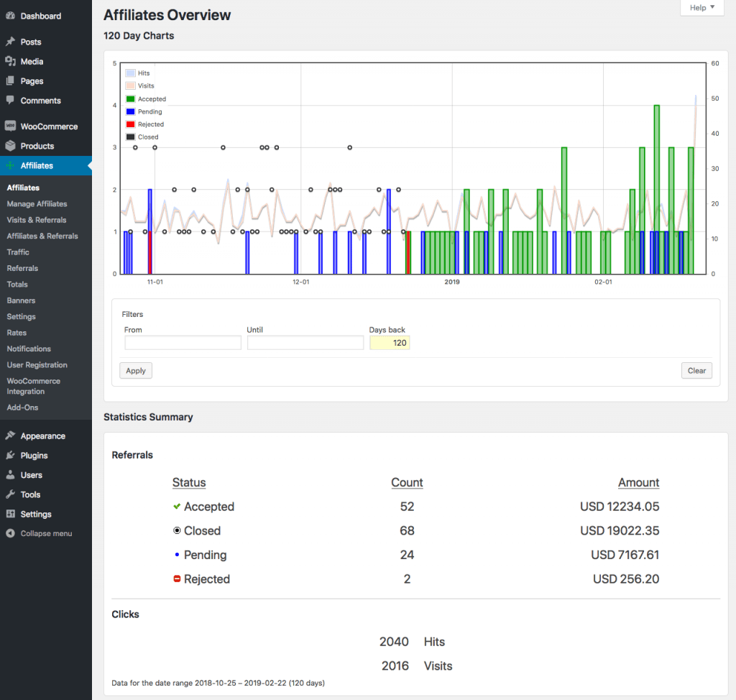Open the Banners submenu link
This screenshot has height=700, width=736.
(x=21, y=300)
